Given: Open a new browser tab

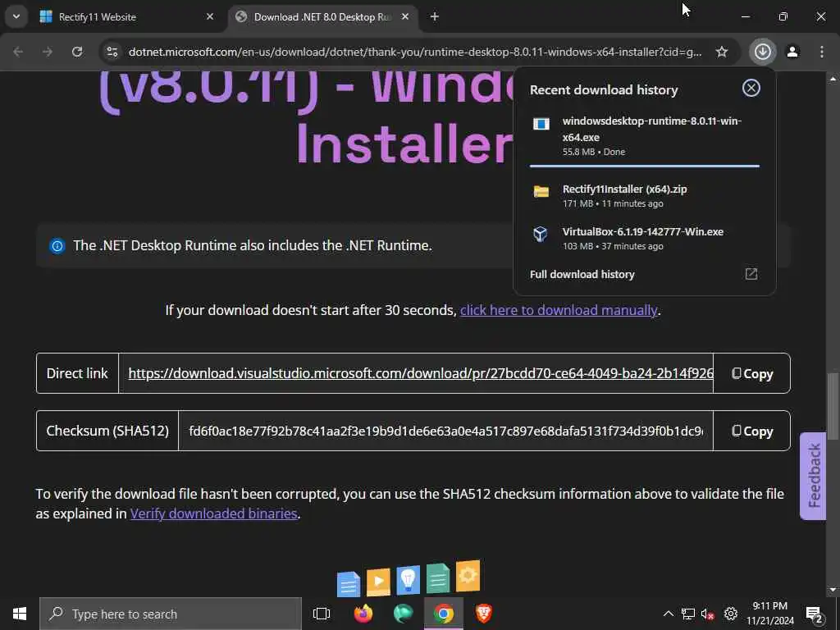Looking at the screenshot, I should click(x=435, y=16).
